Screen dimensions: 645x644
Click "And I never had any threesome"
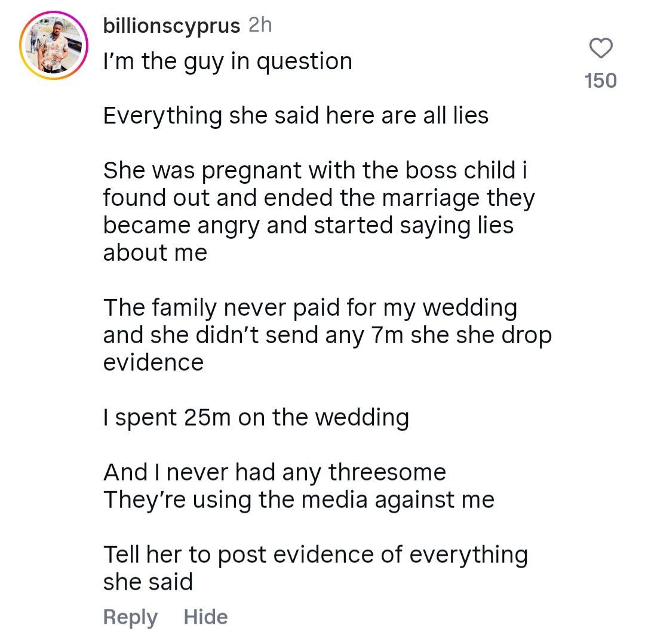pyautogui.click(x=275, y=473)
